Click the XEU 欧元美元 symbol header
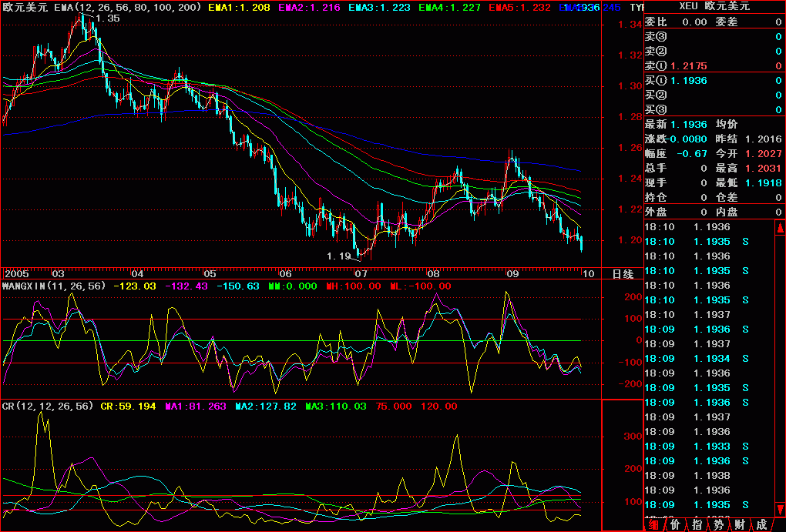This screenshot has width=786, height=532. point(714,7)
